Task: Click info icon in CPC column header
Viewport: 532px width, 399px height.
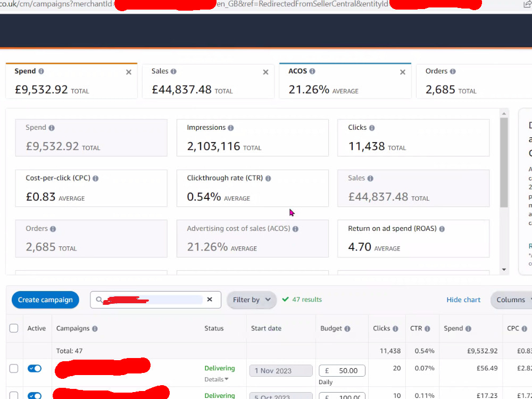Action: [x=524, y=329]
